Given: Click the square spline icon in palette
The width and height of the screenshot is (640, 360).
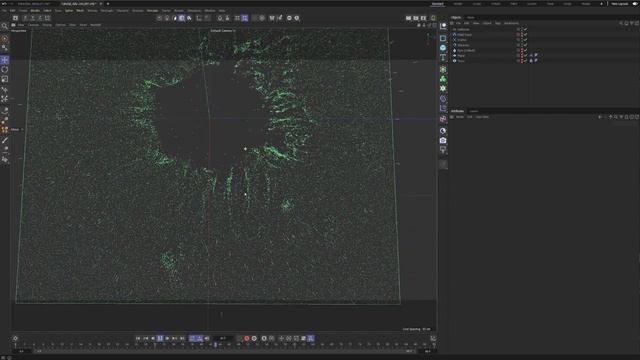Looking at the screenshot, I should (443, 38).
